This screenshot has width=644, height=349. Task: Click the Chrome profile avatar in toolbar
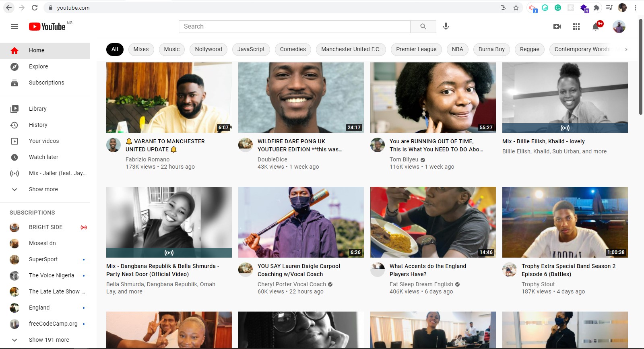622,8
